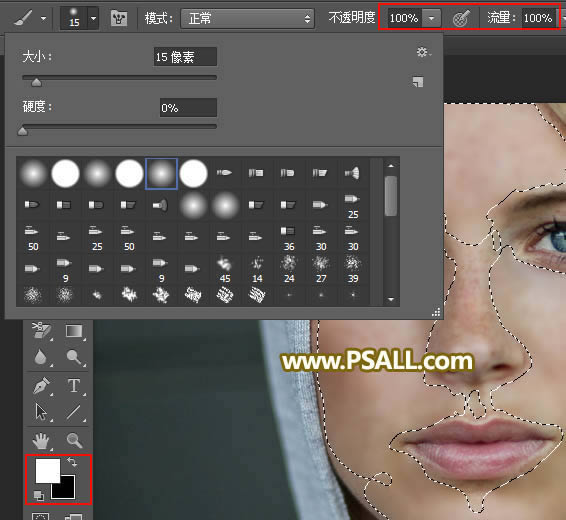This screenshot has width=566, height=520.
Task: Enable airbrush mode next to opacity
Action: pyautogui.click(x=461, y=18)
